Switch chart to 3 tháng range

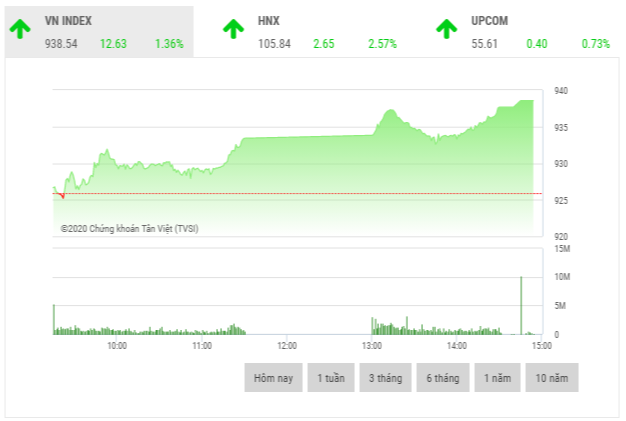[x=385, y=378]
